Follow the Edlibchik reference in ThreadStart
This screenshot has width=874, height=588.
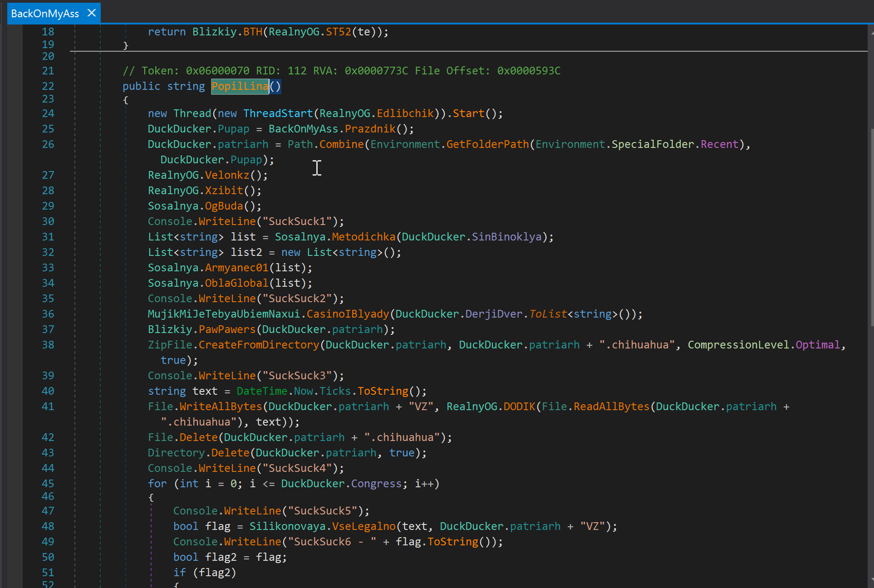(405, 113)
